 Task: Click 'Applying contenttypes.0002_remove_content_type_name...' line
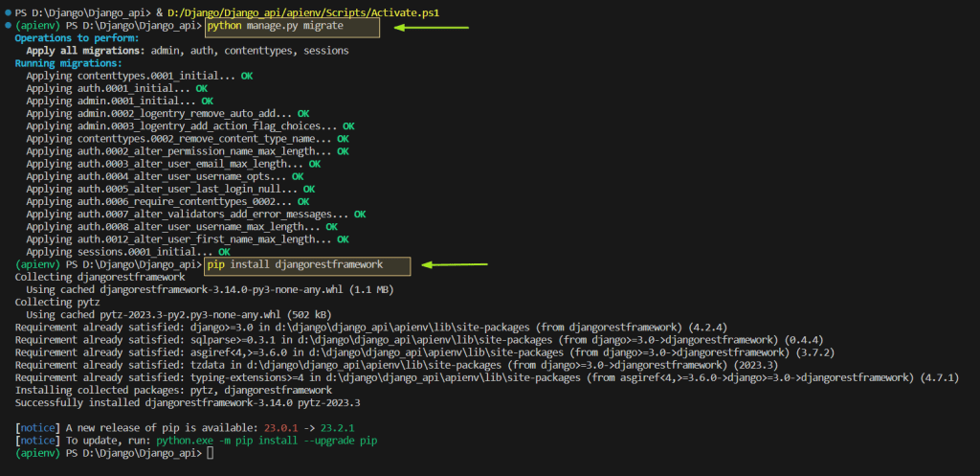point(188,139)
